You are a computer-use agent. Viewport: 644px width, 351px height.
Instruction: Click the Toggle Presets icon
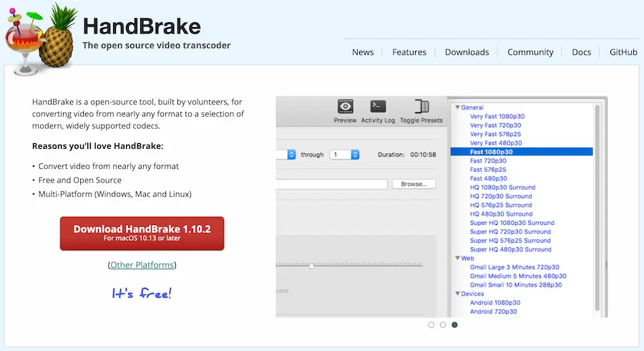click(x=421, y=107)
